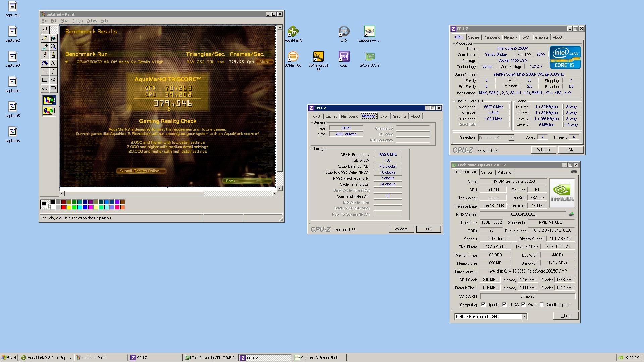Open the cpuz desktop shortcut
Screen dimensions: 644x362
coord(344,59)
